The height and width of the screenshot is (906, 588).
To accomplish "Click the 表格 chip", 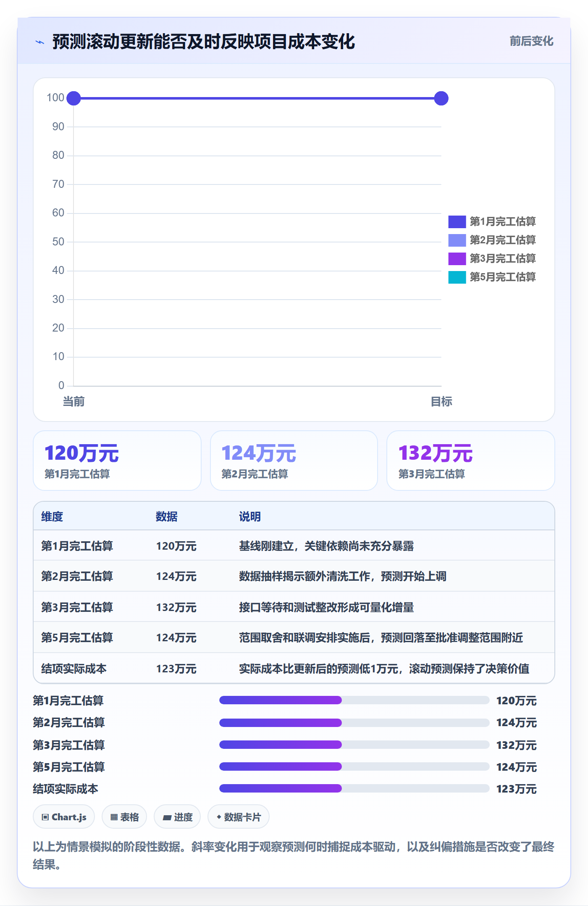I will coord(124,817).
